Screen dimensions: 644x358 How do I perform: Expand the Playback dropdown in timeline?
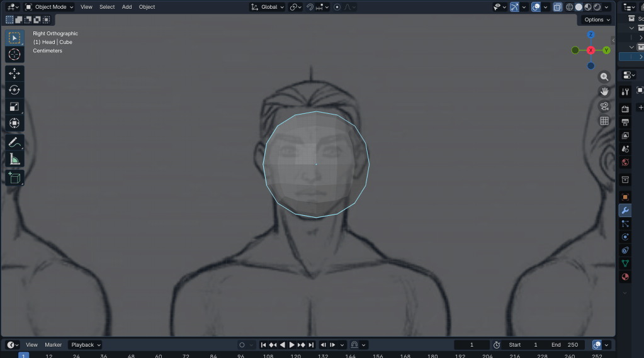coord(86,345)
